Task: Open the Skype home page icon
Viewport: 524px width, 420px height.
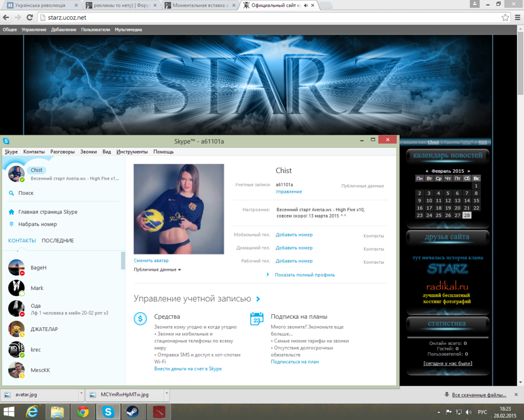Action: pyautogui.click(x=11, y=212)
